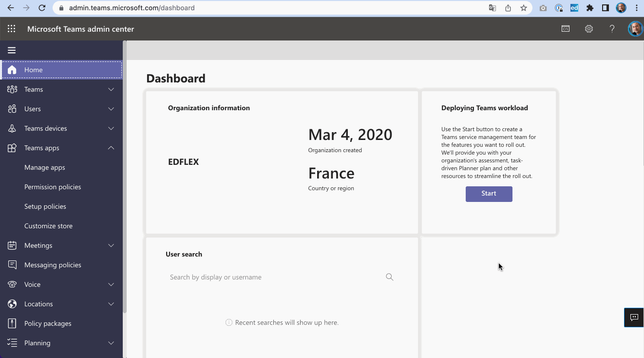Expand the Voice chevron
This screenshot has width=644, height=358.
(111, 284)
